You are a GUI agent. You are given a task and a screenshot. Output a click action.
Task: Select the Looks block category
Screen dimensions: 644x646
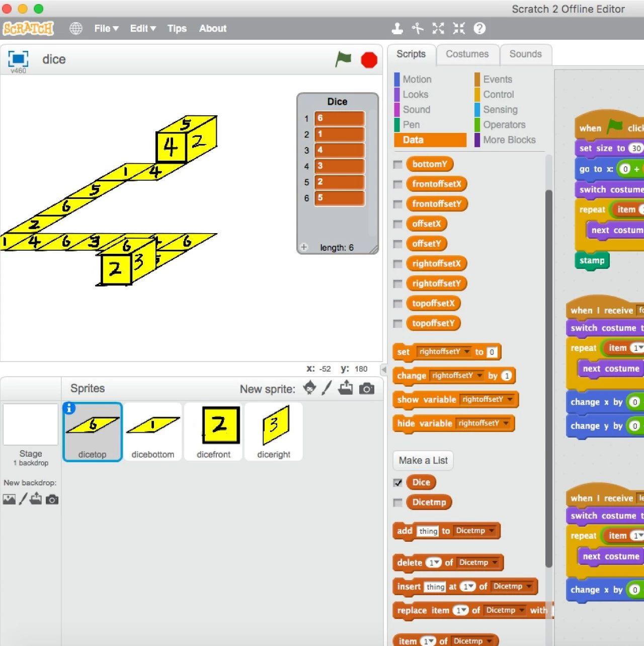point(416,95)
